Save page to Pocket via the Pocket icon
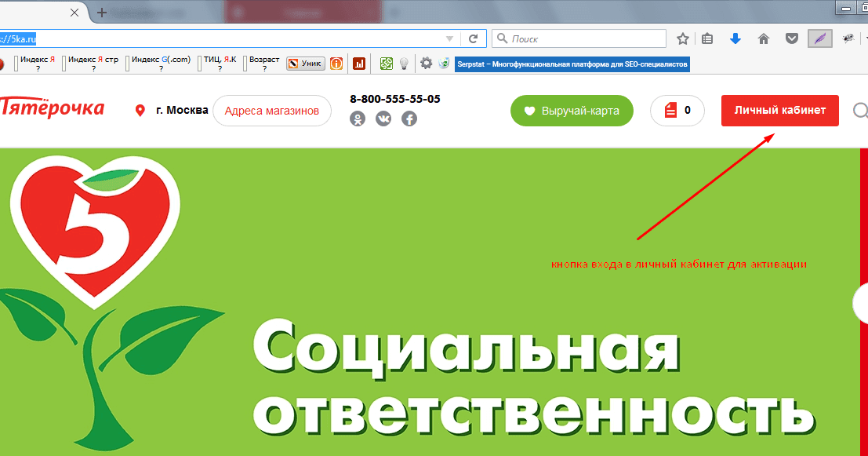Image resolution: width=868 pixels, height=456 pixels. (791, 38)
